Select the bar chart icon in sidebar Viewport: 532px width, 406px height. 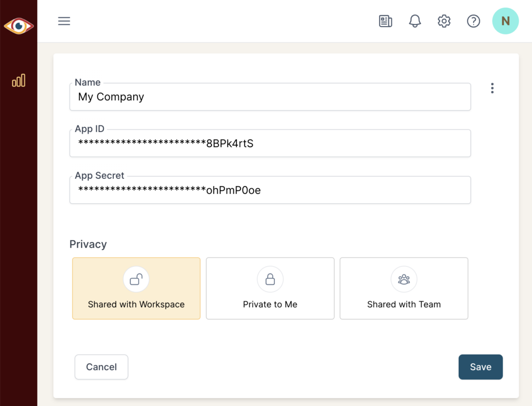tap(19, 80)
